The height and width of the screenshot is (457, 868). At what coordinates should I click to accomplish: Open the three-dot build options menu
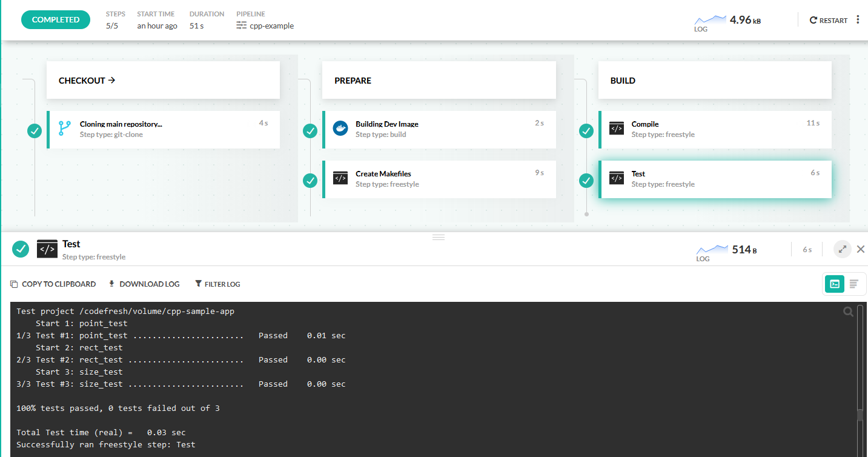click(x=858, y=20)
